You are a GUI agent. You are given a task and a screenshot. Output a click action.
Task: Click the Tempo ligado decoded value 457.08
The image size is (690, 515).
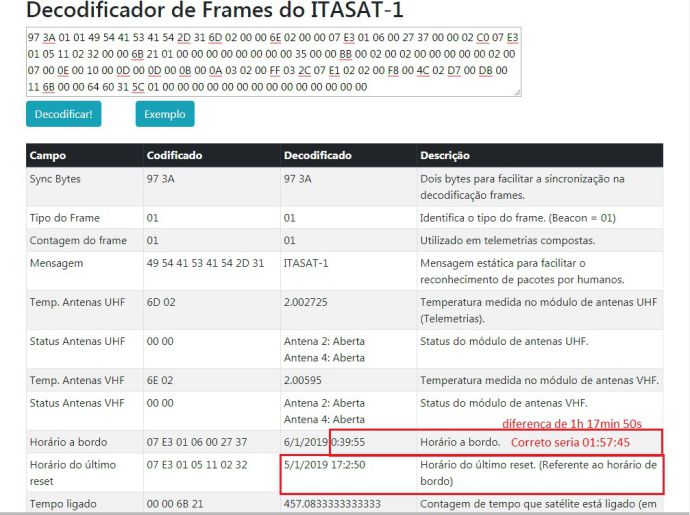click(332, 503)
